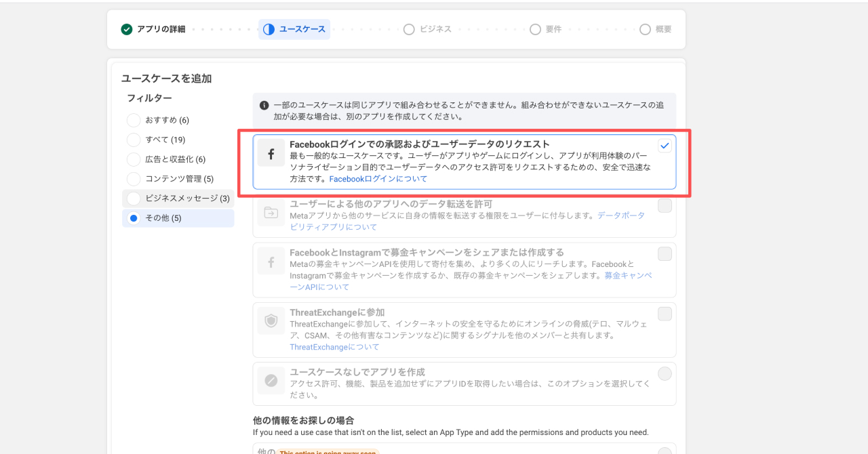Select the ユースケースなしでアプリを作成 radio option
Viewport: 868px width, 454px height.
click(665, 373)
